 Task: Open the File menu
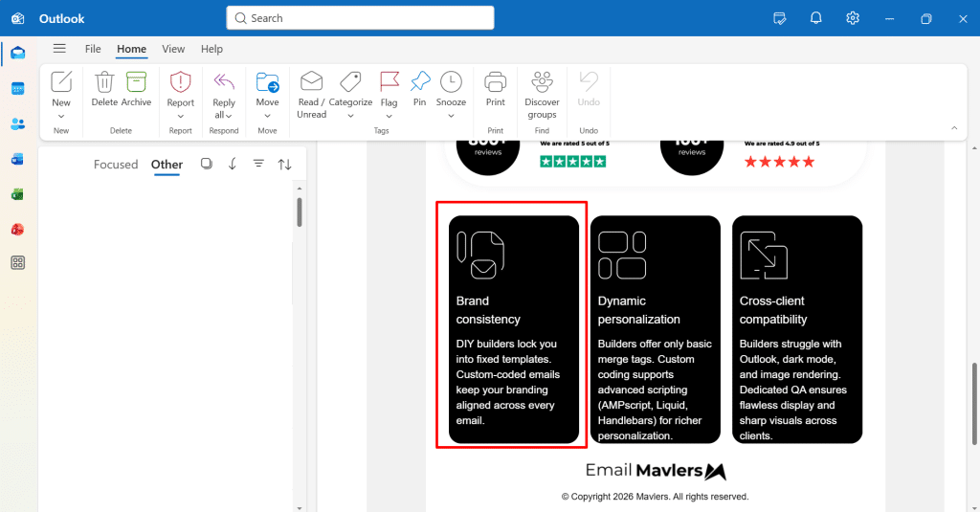[93, 49]
